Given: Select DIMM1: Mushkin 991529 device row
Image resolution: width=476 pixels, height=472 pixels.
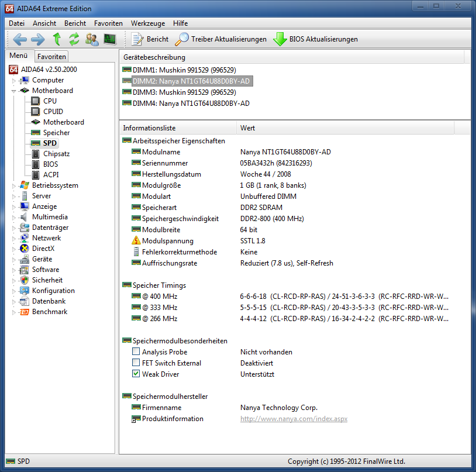Looking at the screenshot, I should (x=179, y=70).
